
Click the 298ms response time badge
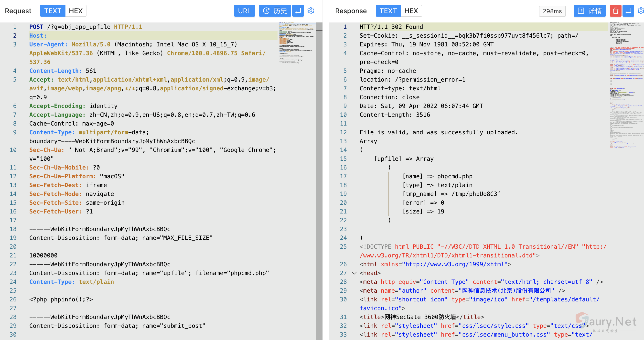[x=552, y=11]
